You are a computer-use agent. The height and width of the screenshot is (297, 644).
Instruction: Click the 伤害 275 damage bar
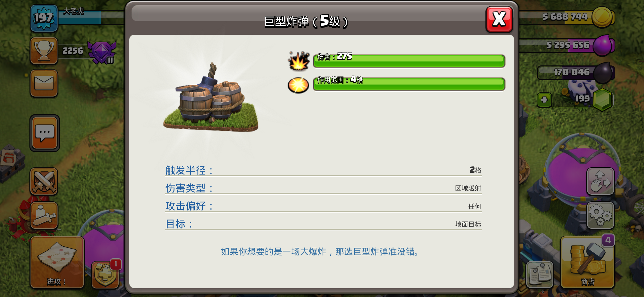click(x=409, y=61)
